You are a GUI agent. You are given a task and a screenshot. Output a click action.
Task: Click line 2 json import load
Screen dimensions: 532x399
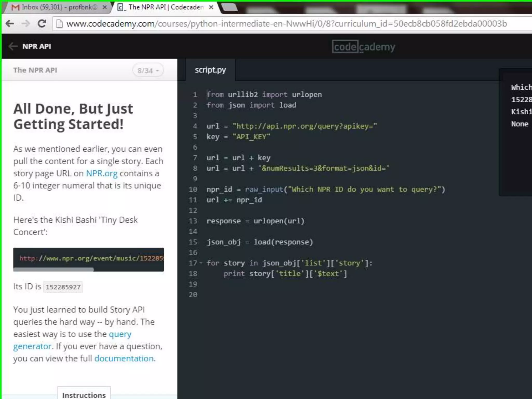(x=251, y=105)
